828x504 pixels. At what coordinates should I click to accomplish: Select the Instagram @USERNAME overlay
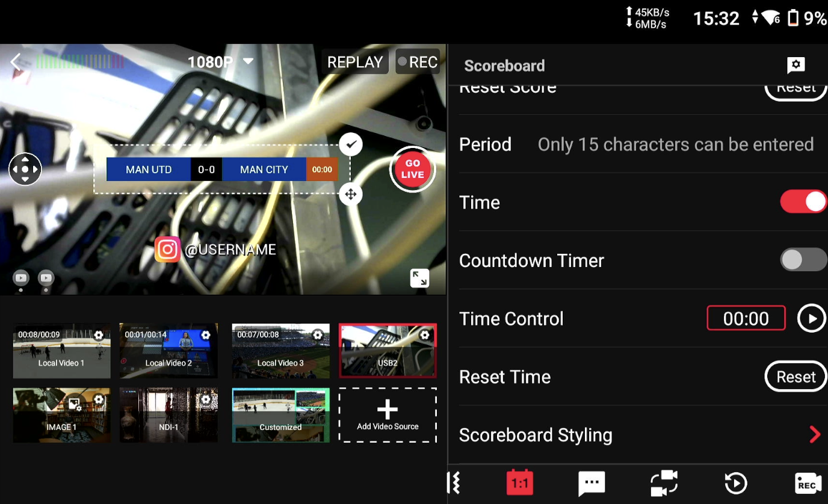[x=215, y=250]
